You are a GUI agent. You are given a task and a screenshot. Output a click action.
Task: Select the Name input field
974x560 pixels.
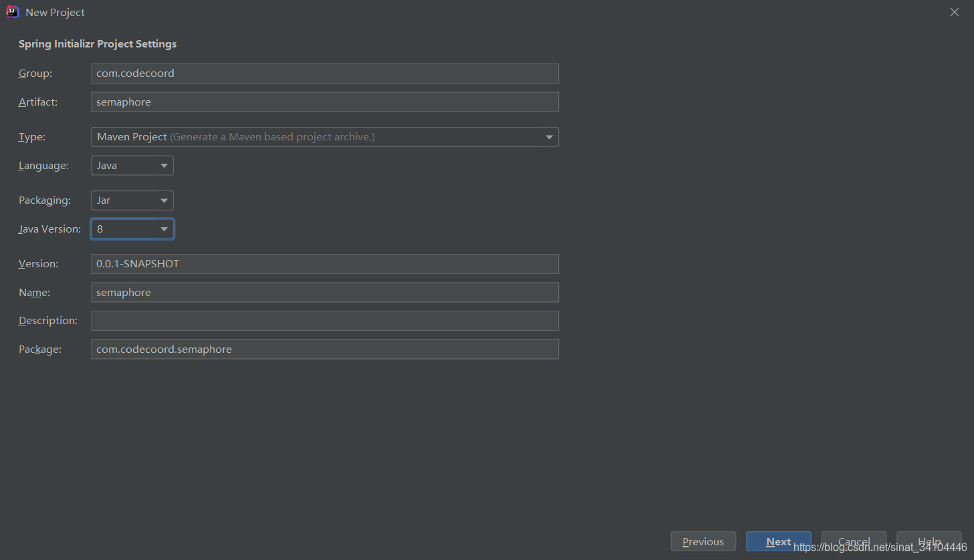[x=324, y=293]
